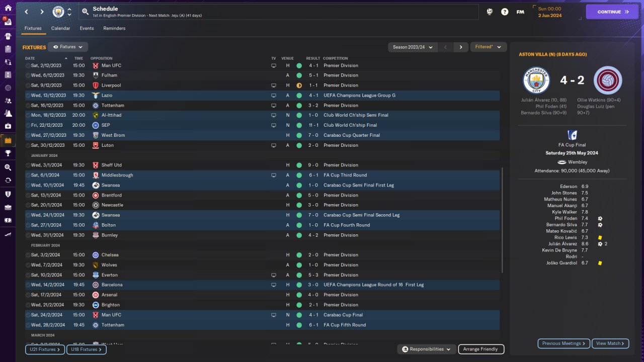Click the Opposition column header

pos(101,58)
